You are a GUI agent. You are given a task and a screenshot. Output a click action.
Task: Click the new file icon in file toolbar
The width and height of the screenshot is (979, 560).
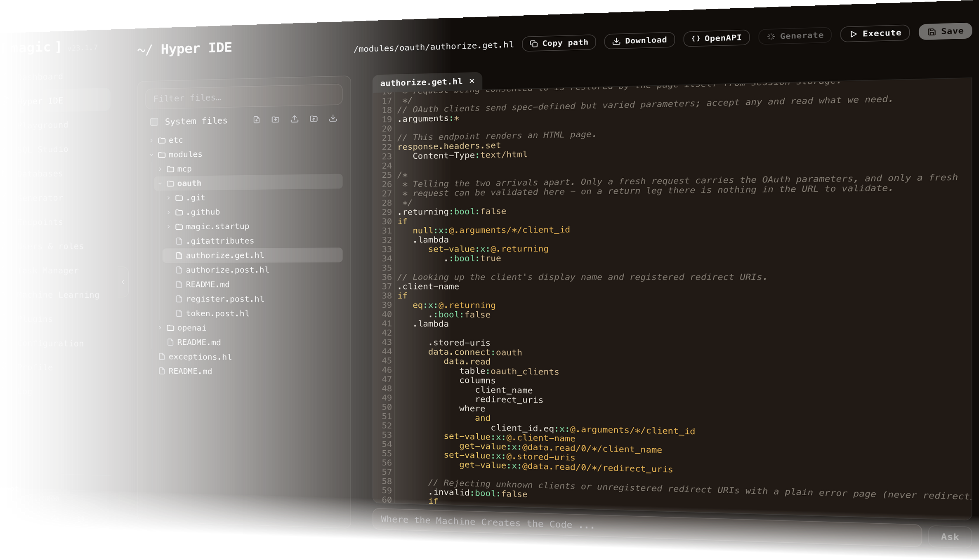pos(257,120)
